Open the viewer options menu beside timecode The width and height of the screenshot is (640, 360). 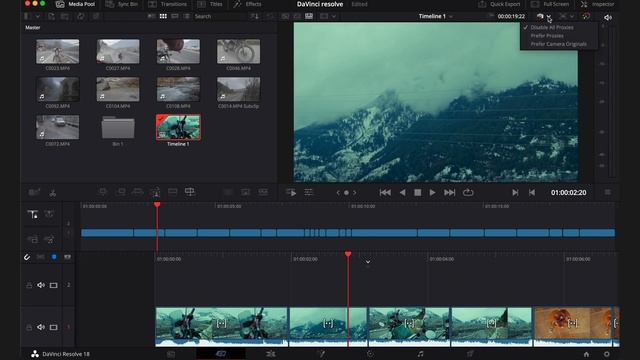pos(608,192)
